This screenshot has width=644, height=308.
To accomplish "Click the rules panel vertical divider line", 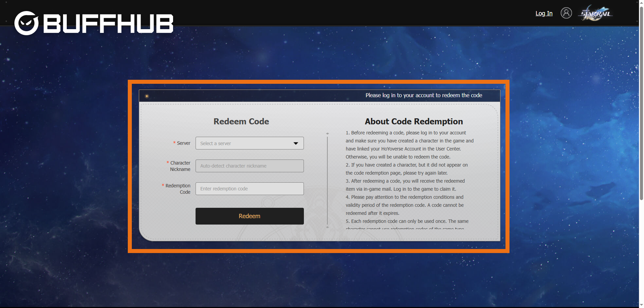I will [327, 181].
